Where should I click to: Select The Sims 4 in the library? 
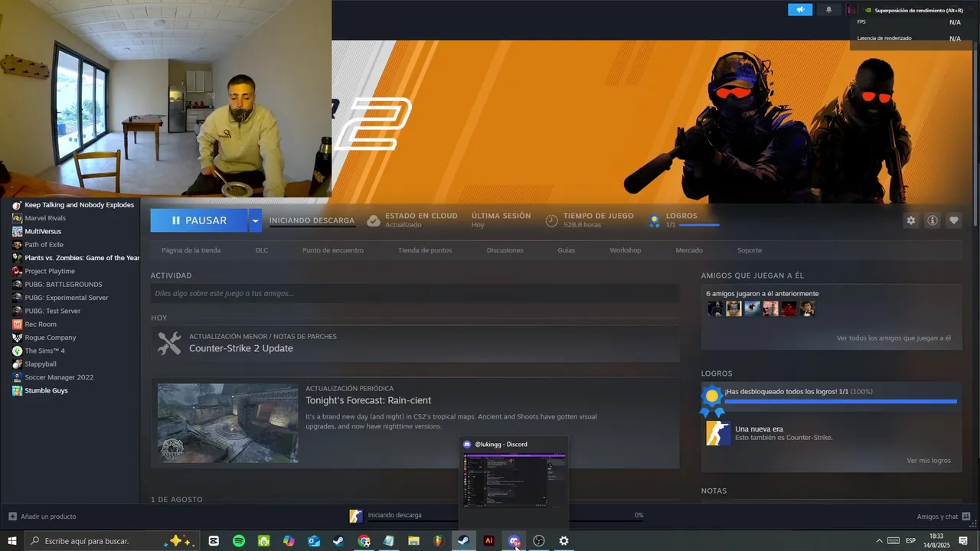click(44, 350)
